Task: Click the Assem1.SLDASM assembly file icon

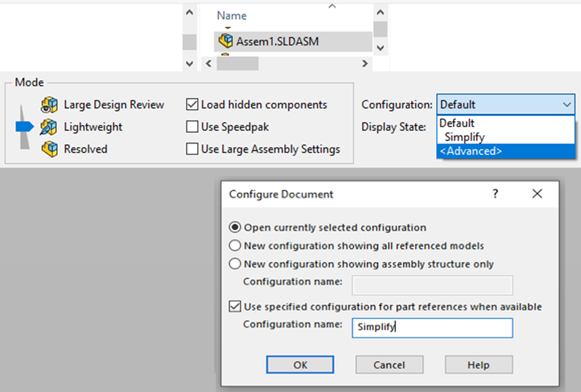Action: [226, 41]
